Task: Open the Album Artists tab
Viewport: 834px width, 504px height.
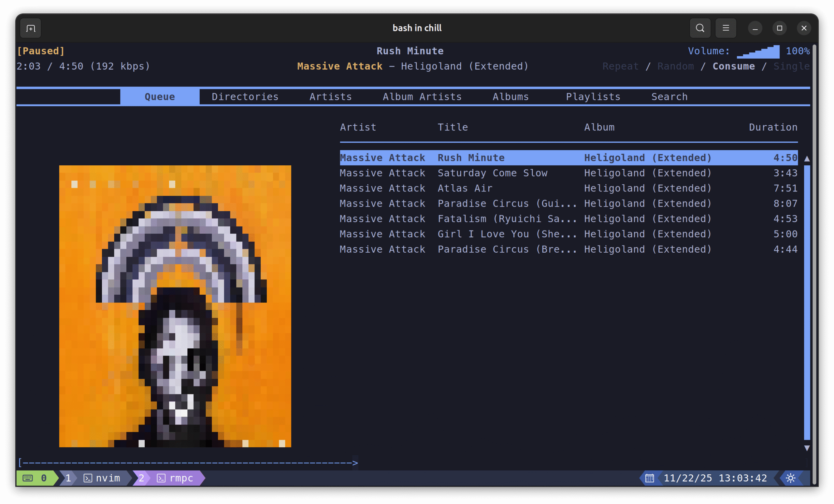Action: point(422,97)
